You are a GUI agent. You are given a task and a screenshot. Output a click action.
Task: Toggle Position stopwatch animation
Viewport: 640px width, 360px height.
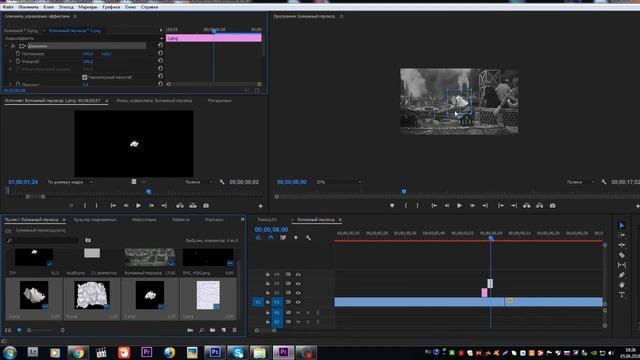(x=18, y=53)
